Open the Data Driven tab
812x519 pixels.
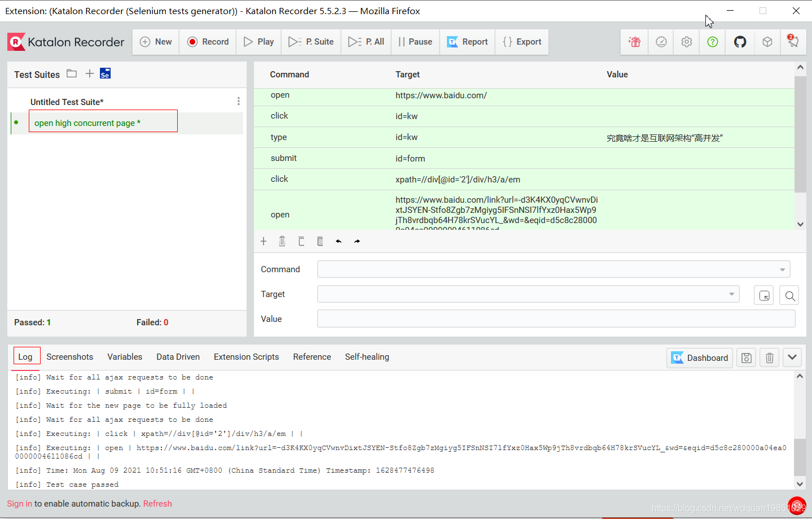click(x=178, y=357)
